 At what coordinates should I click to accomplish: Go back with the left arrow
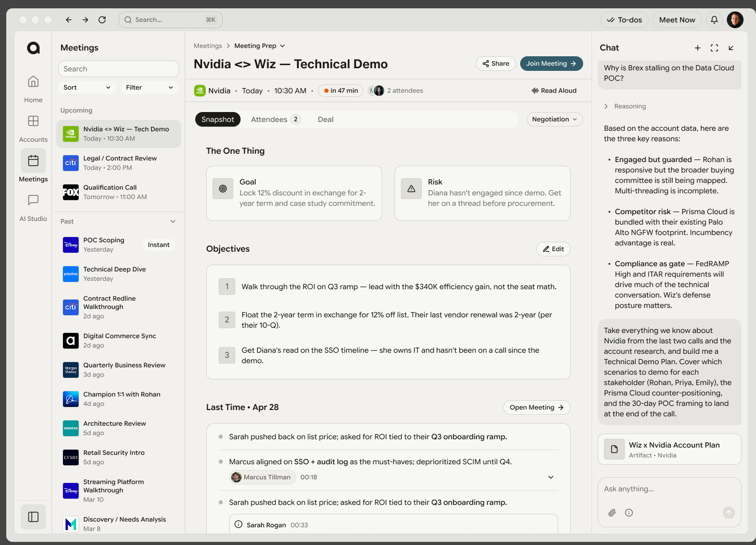click(69, 20)
